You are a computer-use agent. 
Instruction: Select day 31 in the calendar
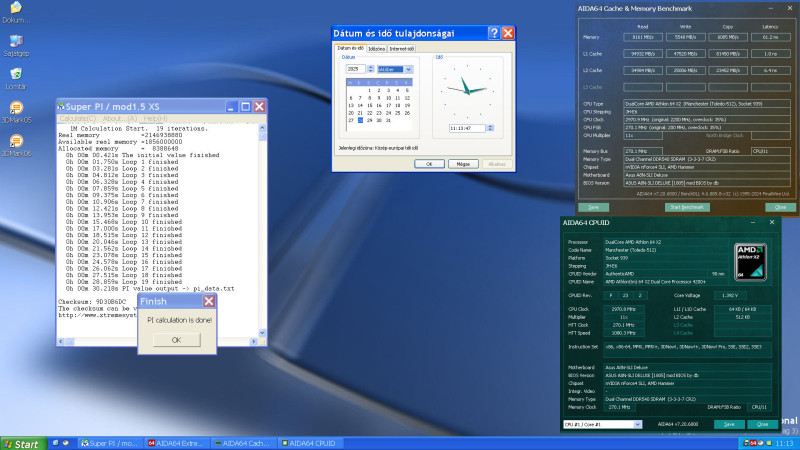coord(388,120)
